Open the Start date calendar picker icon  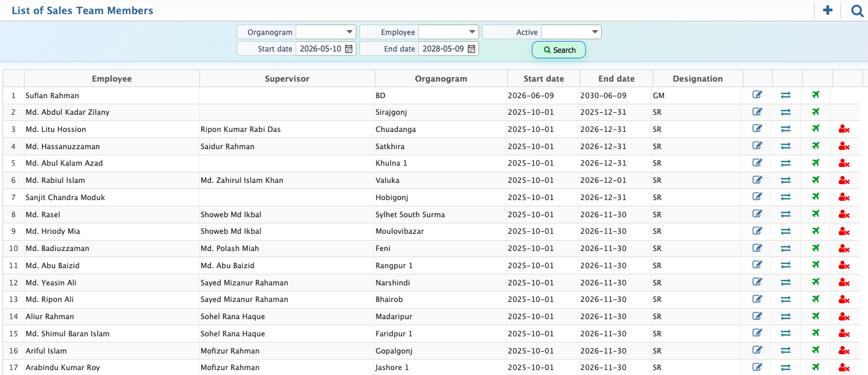[348, 48]
